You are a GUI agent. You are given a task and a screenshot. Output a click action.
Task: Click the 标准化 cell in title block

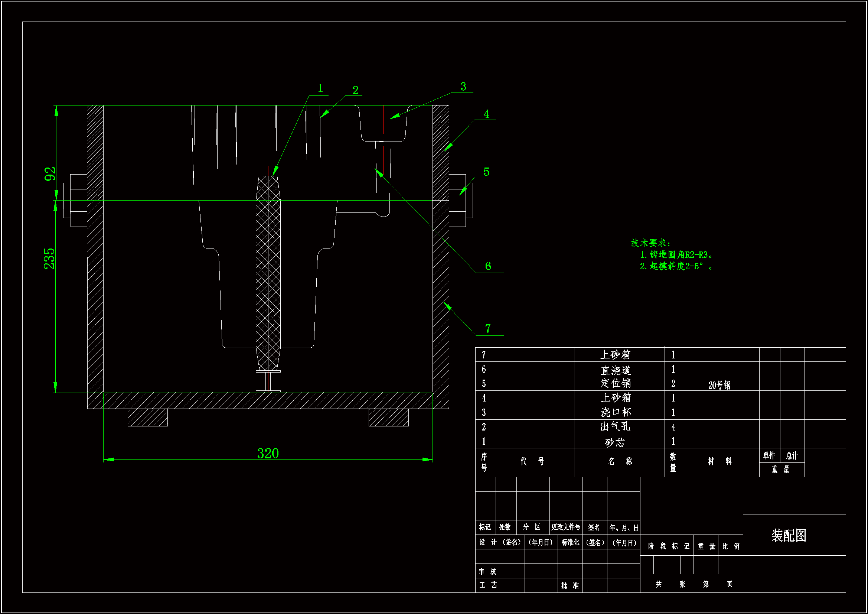(570, 543)
